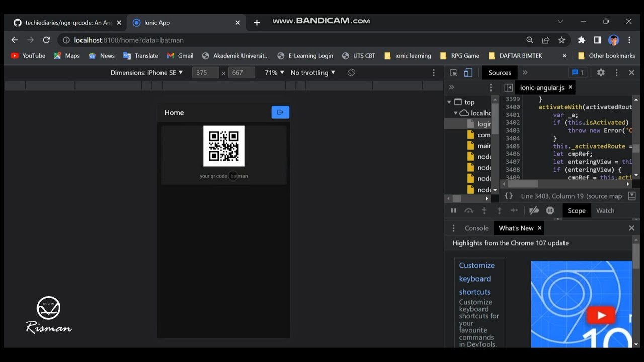Toggle the device toolbar
644x362 pixels.
[x=468, y=73]
